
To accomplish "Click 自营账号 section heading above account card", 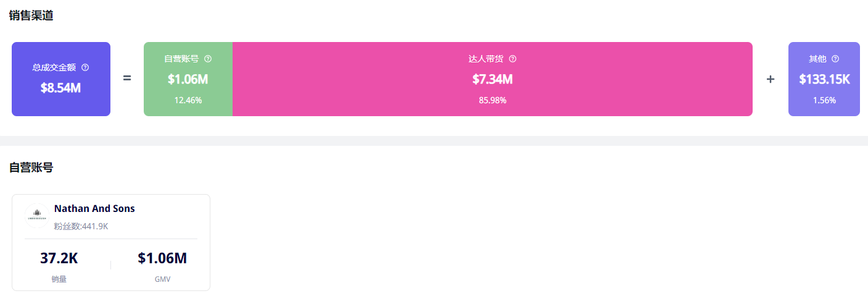I will [31, 167].
